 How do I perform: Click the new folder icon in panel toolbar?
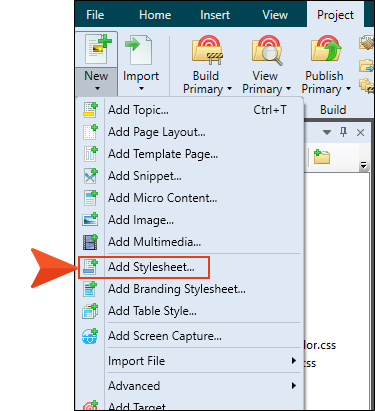click(x=322, y=156)
